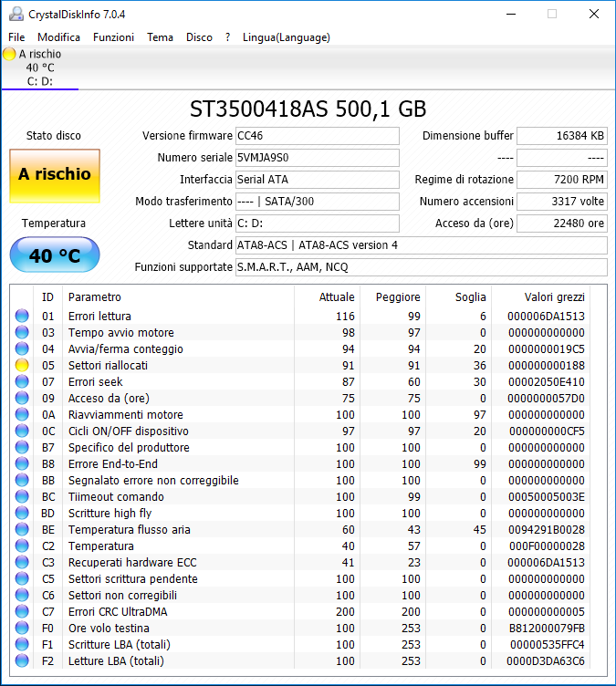
Task: Click status icon for Errore End-to-End row
Action: [22, 463]
